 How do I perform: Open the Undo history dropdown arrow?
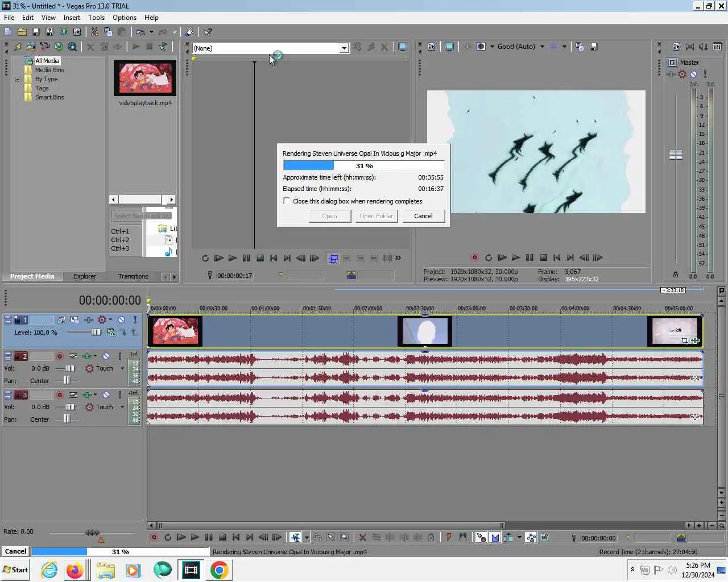pos(151,32)
